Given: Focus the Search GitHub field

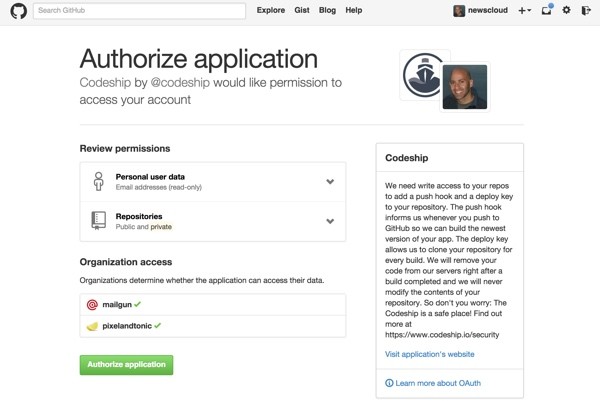Looking at the screenshot, I should [x=139, y=11].
